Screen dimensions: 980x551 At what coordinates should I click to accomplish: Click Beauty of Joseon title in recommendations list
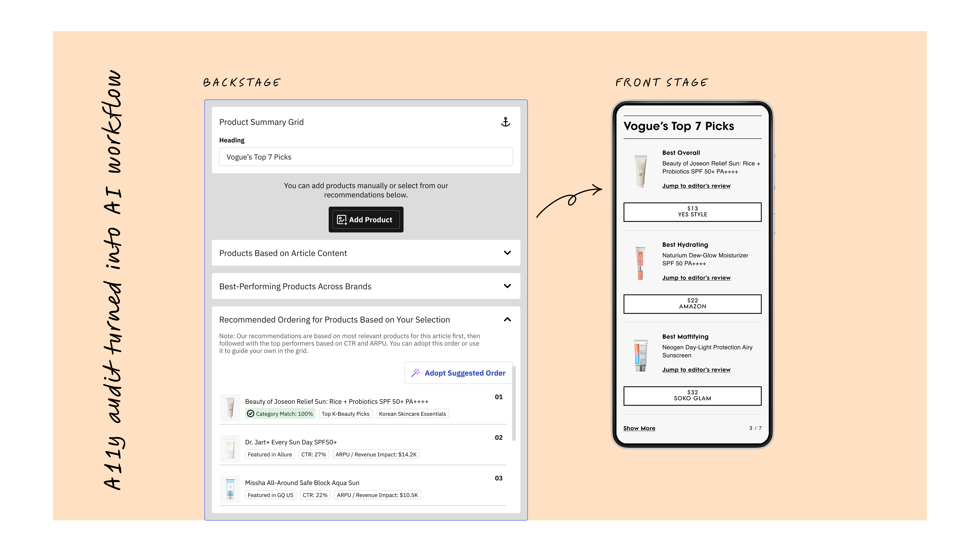tap(337, 402)
